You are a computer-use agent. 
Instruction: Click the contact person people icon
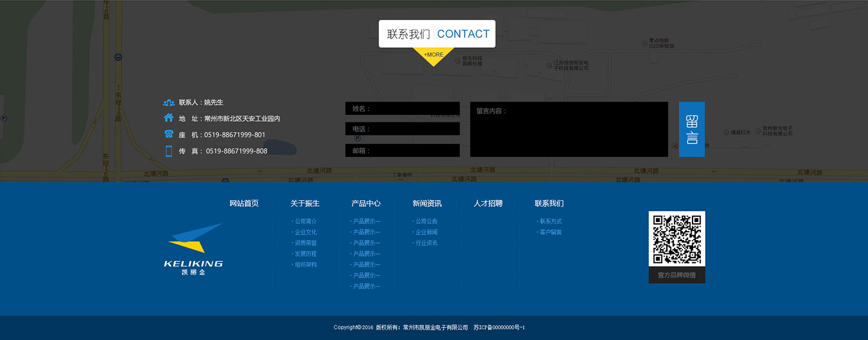(x=168, y=102)
